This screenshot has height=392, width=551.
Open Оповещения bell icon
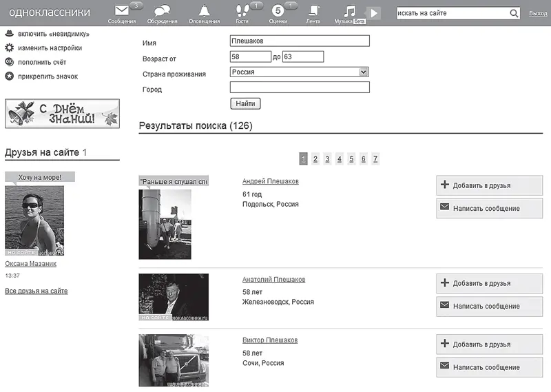[x=204, y=11]
